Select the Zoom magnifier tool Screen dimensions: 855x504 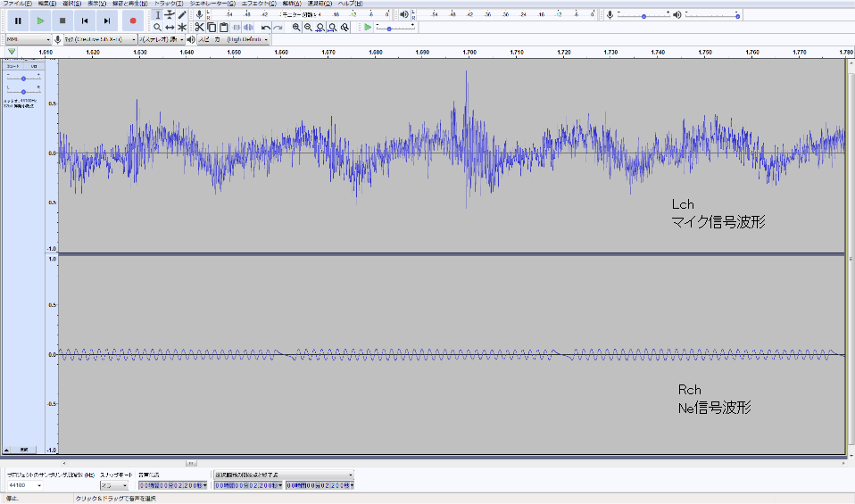pyautogui.click(x=158, y=28)
